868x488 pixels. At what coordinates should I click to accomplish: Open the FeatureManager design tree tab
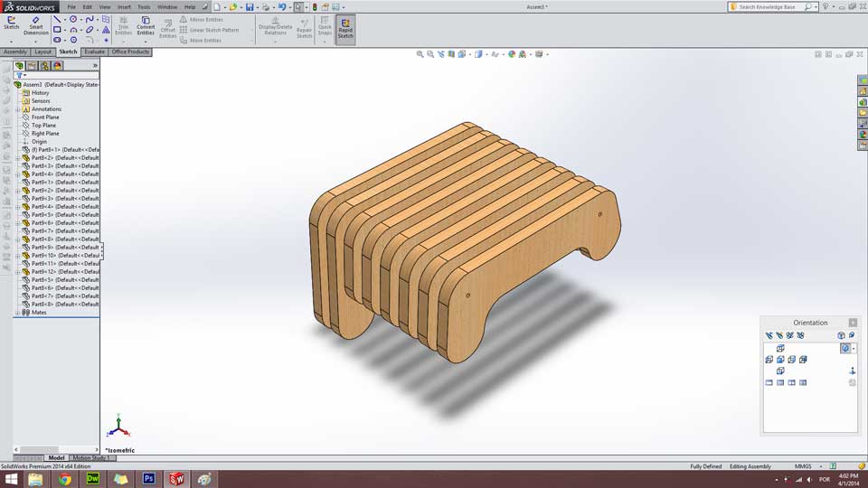pos(19,66)
